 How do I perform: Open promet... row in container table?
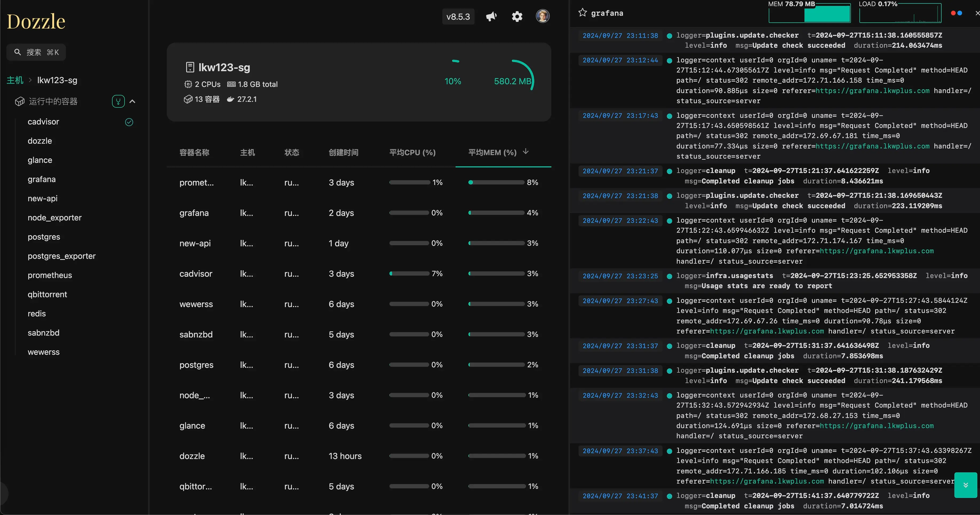pos(359,182)
